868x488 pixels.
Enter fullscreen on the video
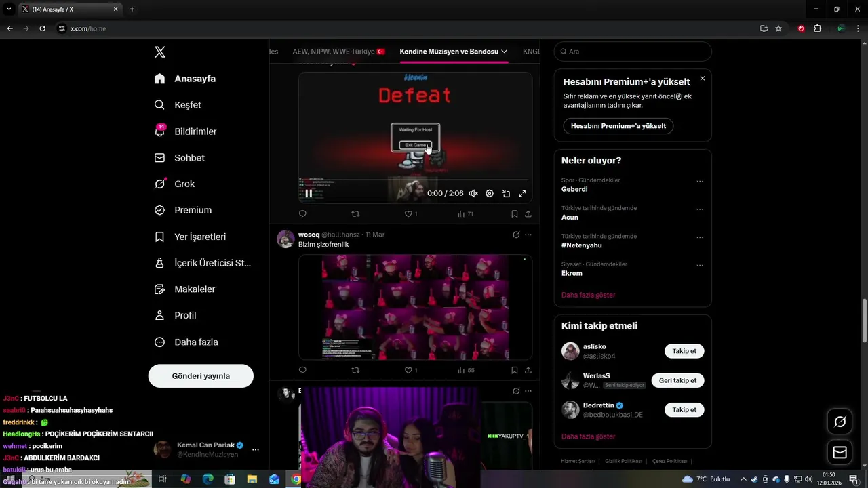click(522, 193)
